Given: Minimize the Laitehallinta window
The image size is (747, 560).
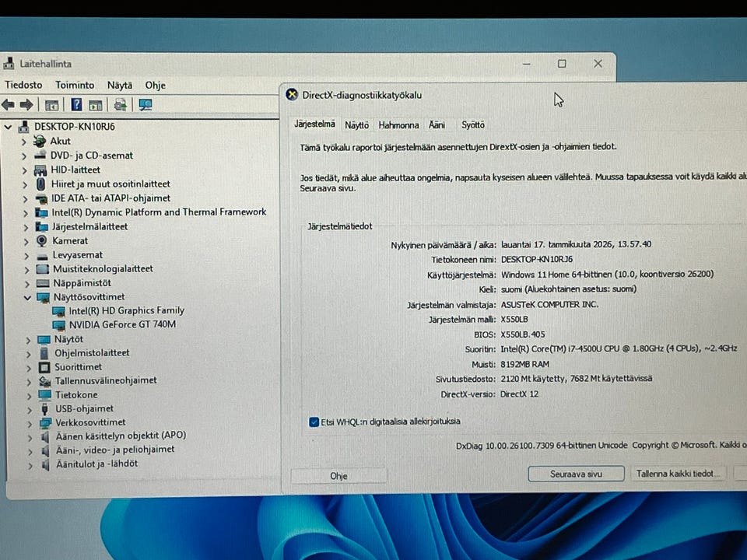Looking at the screenshot, I should coord(527,64).
